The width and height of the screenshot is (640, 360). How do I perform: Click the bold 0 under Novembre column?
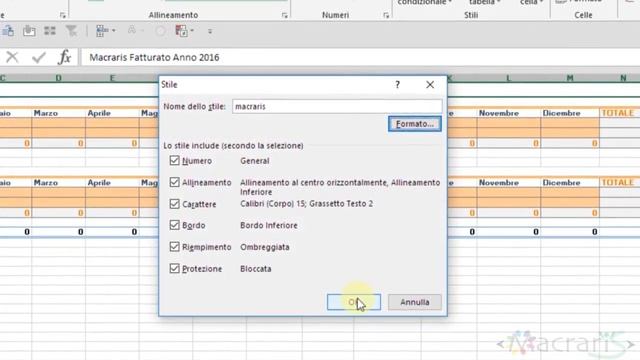tap(536, 232)
